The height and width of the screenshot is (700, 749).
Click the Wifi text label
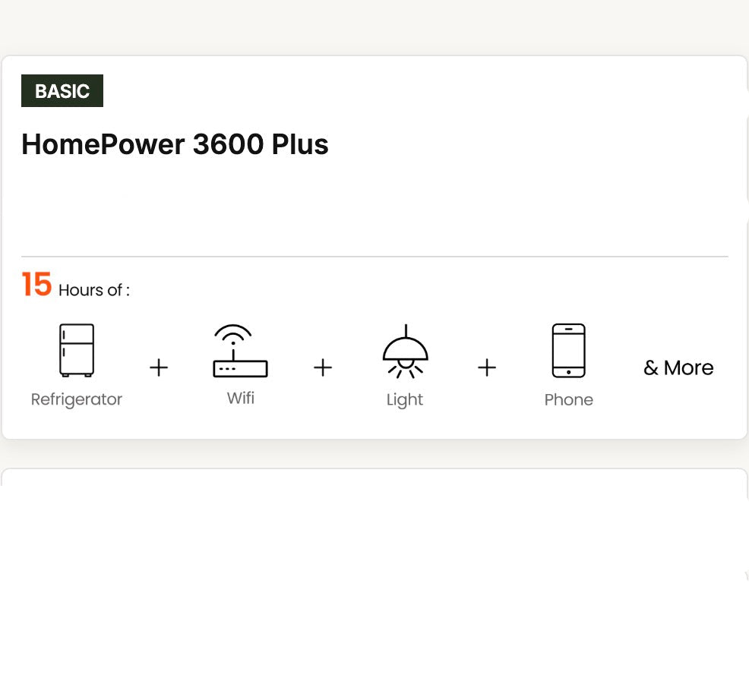(x=240, y=398)
